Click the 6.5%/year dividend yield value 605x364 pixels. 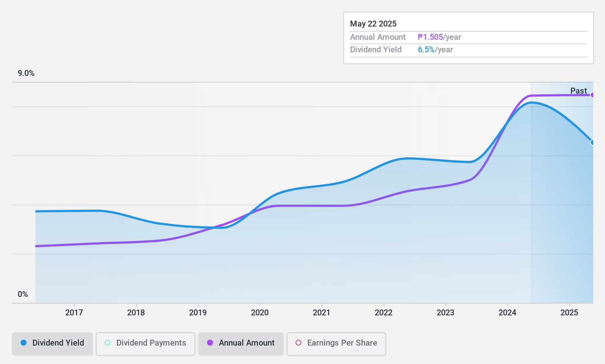tap(435, 50)
